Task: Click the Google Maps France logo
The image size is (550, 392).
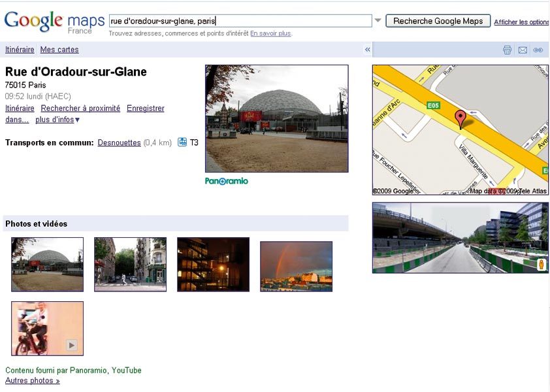Action: [x=54, y=22]
